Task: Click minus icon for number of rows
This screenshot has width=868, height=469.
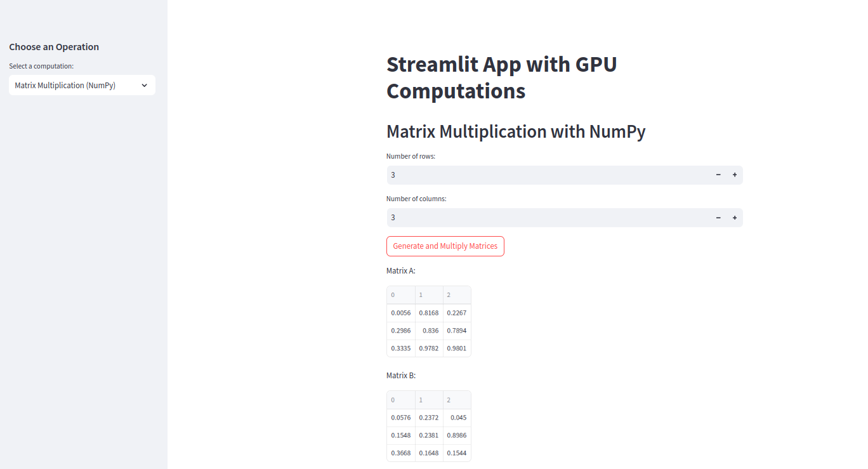Action: pos(718,175)
